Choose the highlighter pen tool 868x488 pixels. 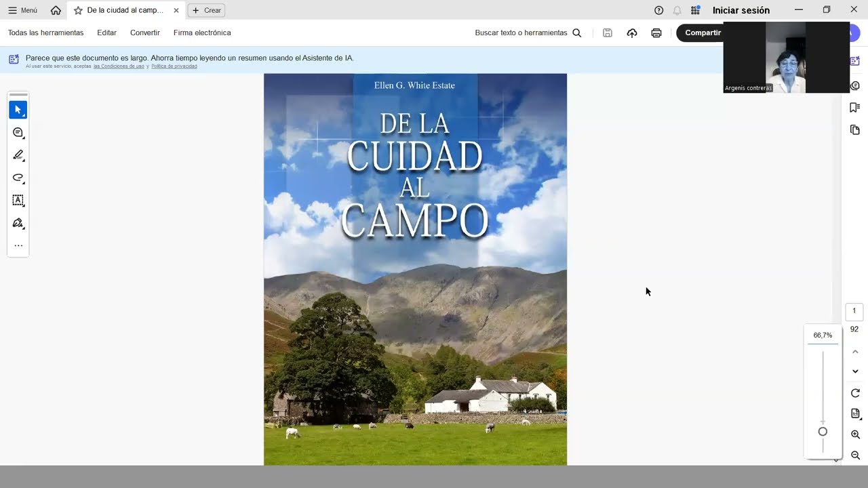(18, 155)
